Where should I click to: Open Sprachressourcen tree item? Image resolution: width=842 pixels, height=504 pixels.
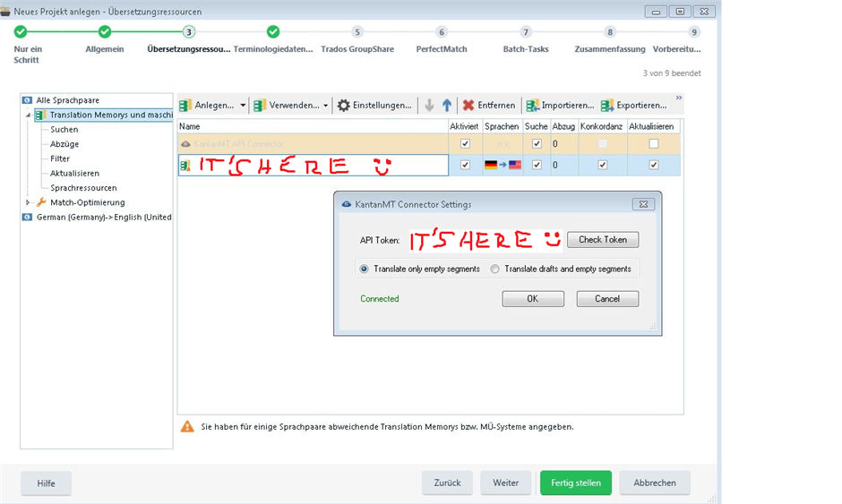(83, 188)
